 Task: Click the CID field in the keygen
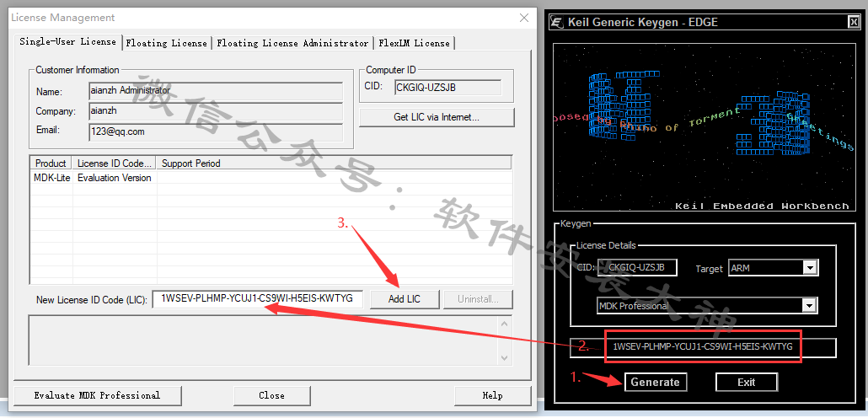pos(637,267)
